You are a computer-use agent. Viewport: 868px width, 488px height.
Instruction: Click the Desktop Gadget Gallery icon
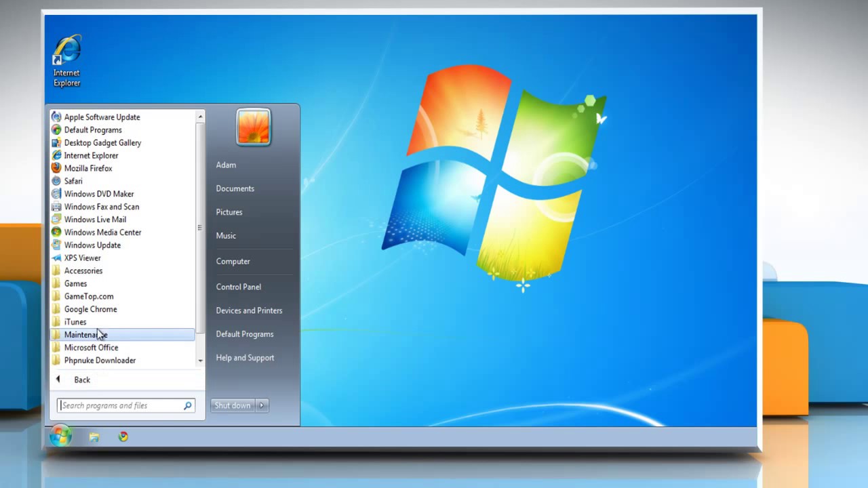56,143
